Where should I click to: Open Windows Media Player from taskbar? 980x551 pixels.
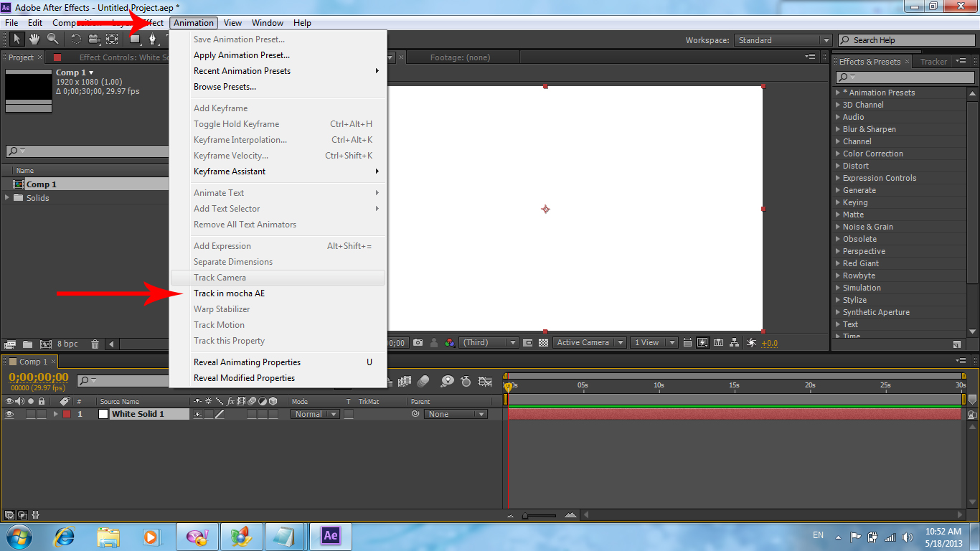pyautogui.click(x=151, y=536)
